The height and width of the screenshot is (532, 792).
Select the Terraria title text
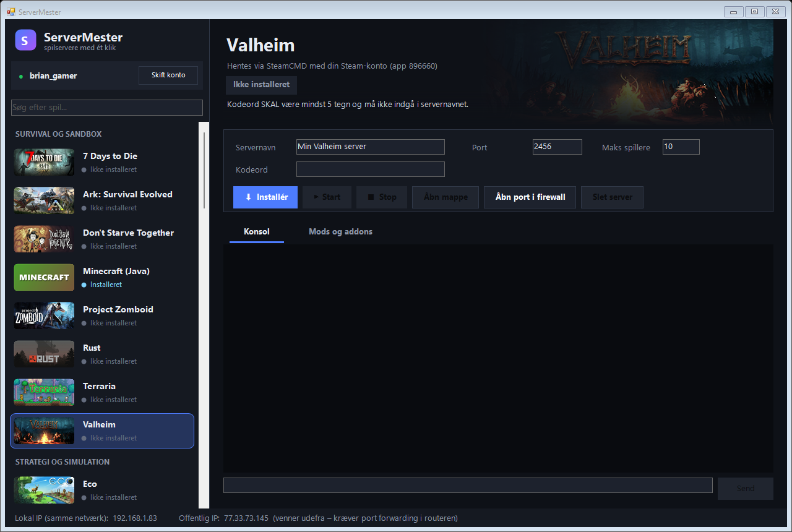(99, 387)
